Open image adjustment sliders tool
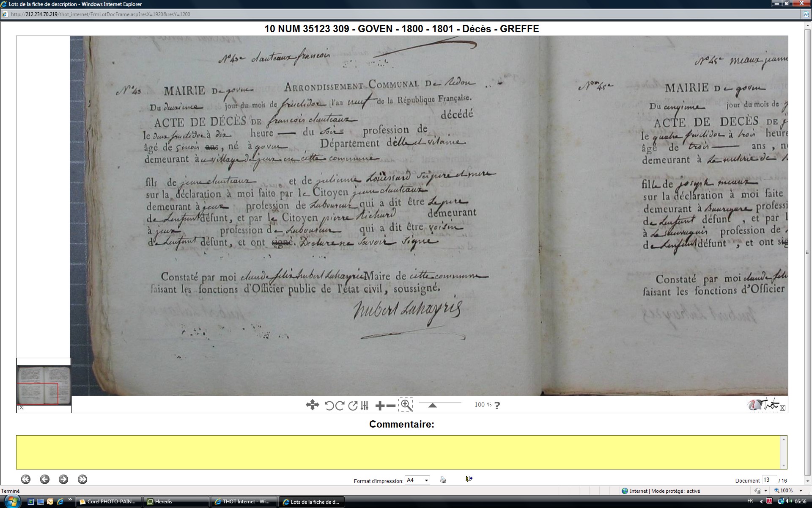Screen dimensions: 812x508 coord(365,406)
